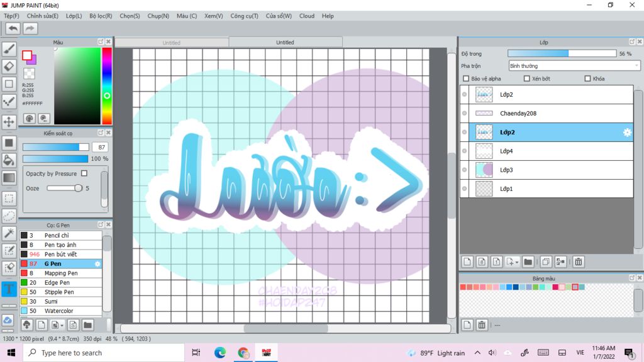Open the Pha trộn blend mode dropdown

tap(574, 65)
